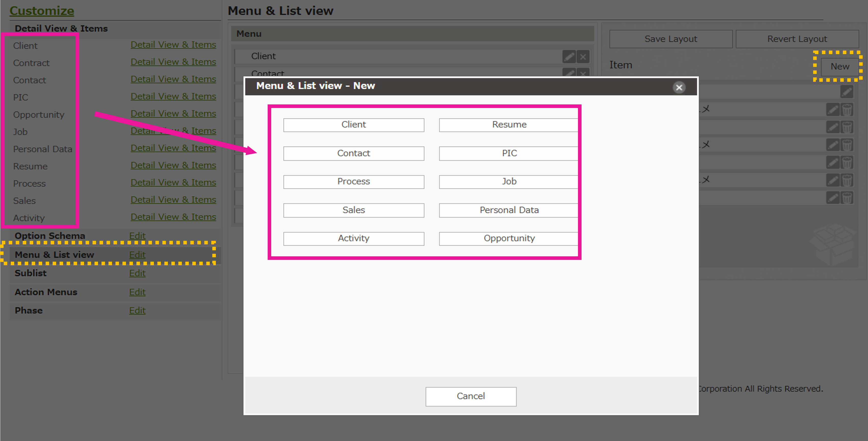Open Detail View & Items for Job
Image resolution: width=868 pixels, height=441 pixels.
click(x=173, y=131)
